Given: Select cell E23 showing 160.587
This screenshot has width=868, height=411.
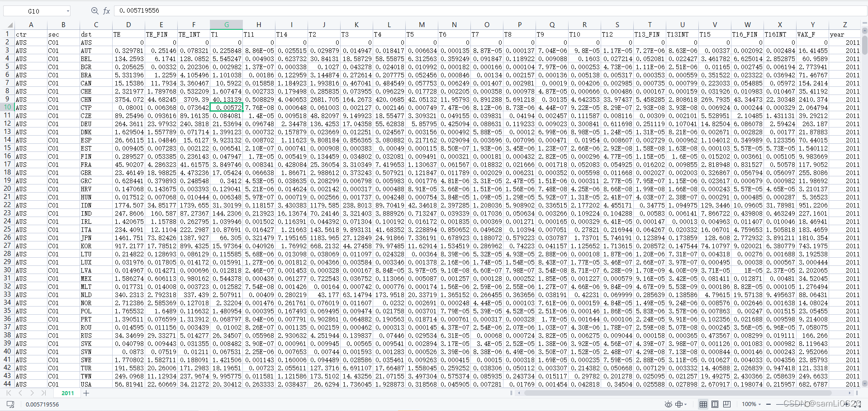Looking at the screenshot, I should 161,213.
